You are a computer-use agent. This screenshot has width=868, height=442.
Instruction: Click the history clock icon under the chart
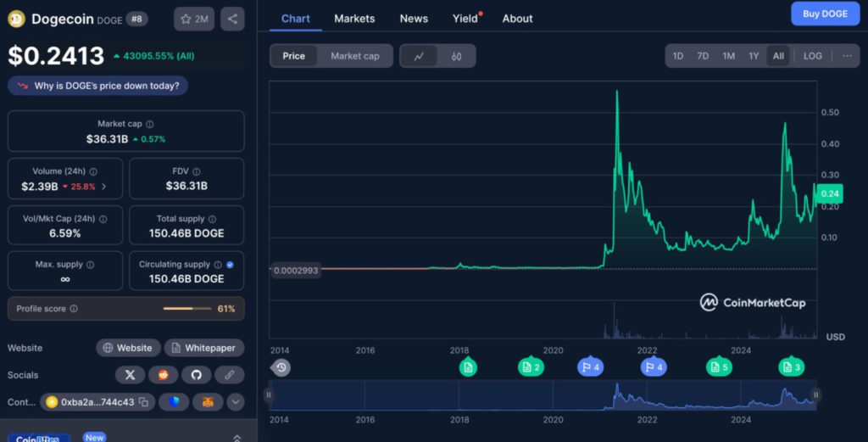[281, 367]
